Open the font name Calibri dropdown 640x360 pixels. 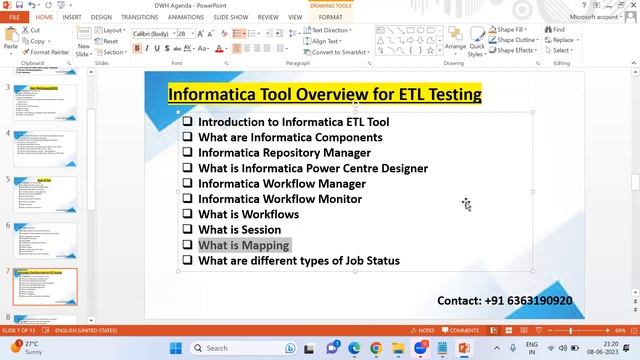click(175, 34)
